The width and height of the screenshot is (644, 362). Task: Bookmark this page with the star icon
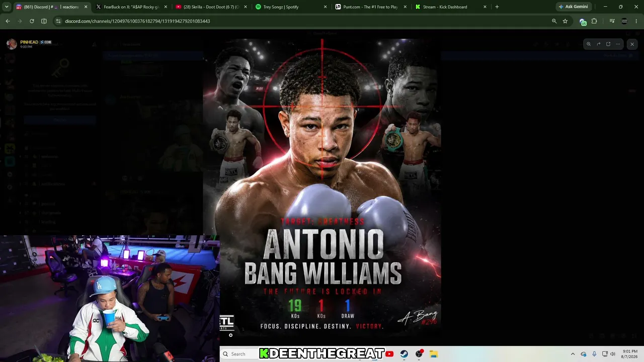[x=565, y=21]
